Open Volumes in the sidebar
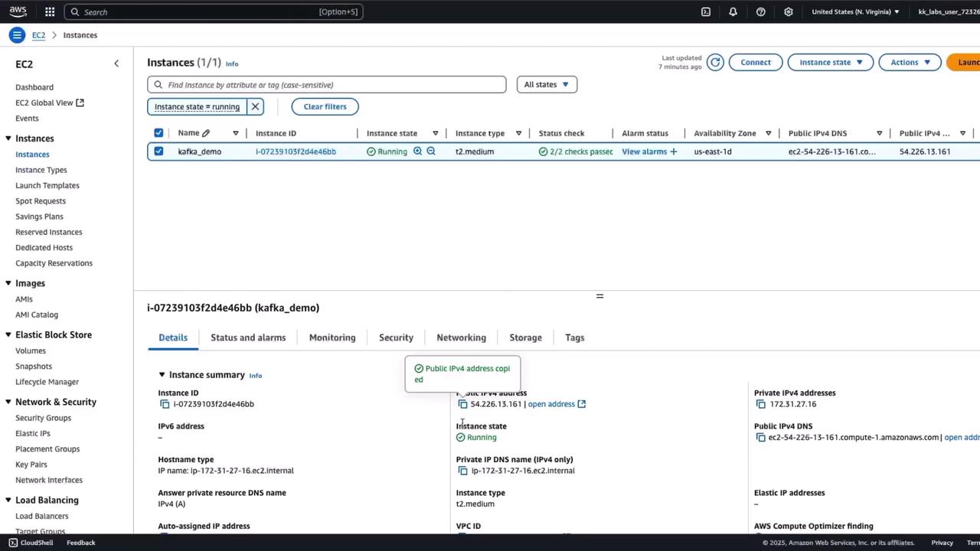Viewport: 980px width, 551px height. click(31, 350)
